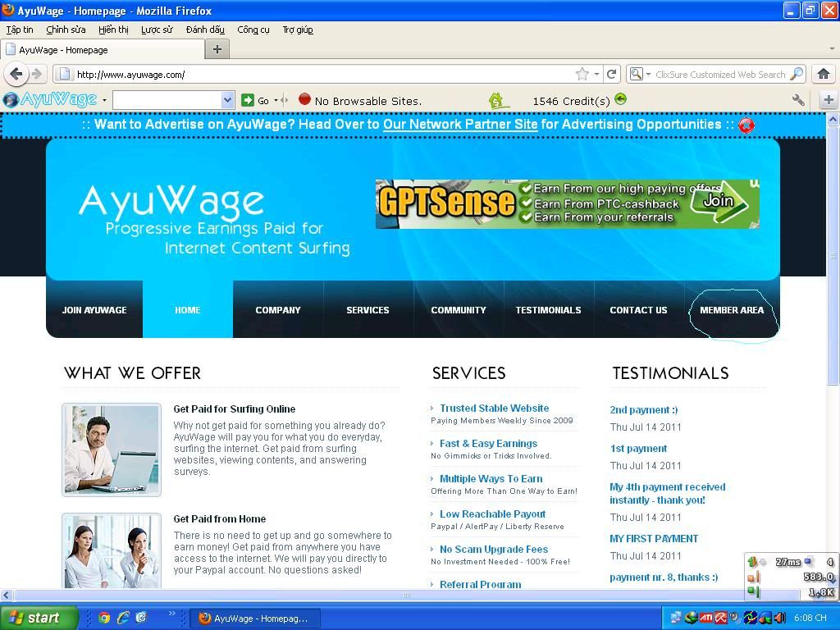This screenshot has height=630, width=840.
Task: Click the third quick launch icon
Action: (x=141, y=618)
